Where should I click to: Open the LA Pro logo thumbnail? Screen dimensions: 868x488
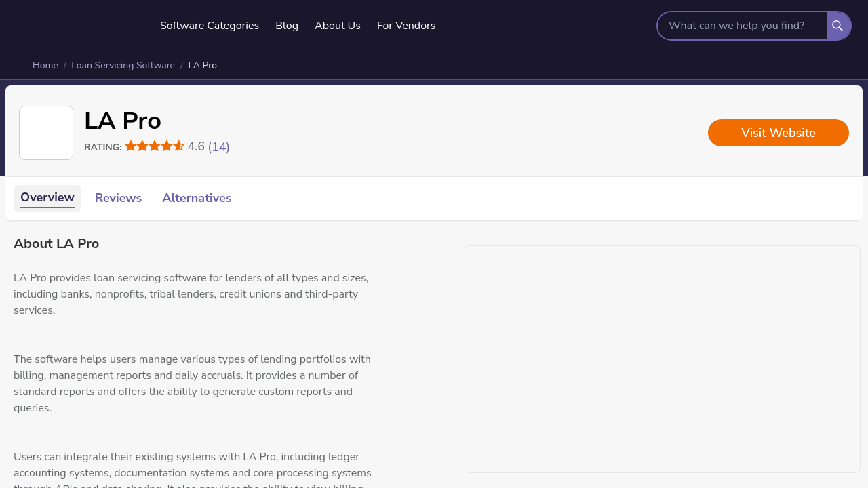46,133
